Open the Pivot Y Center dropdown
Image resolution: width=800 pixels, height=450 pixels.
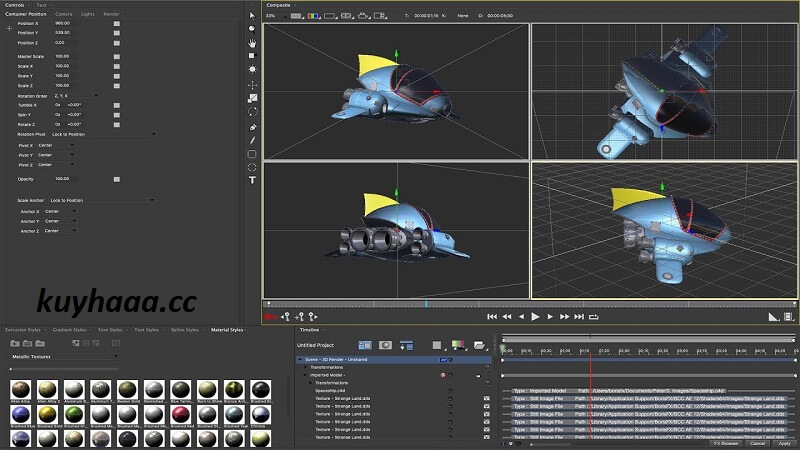pos(57,155)
